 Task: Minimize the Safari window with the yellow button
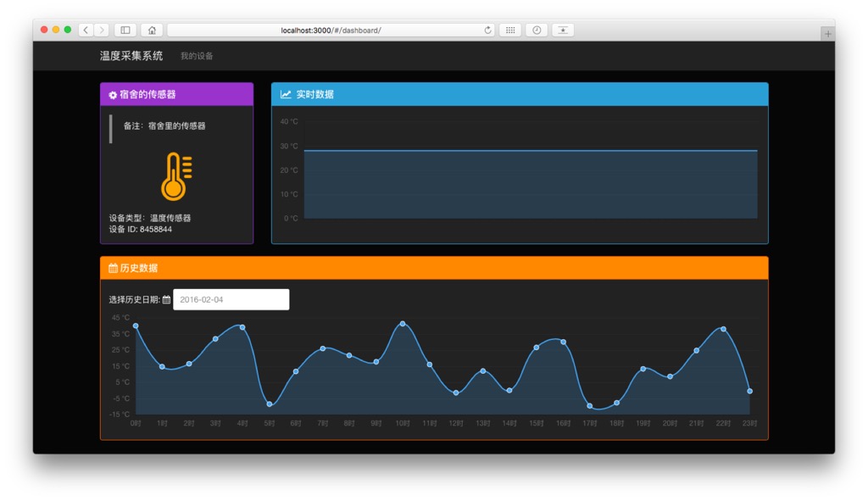[x=56, y=30]
